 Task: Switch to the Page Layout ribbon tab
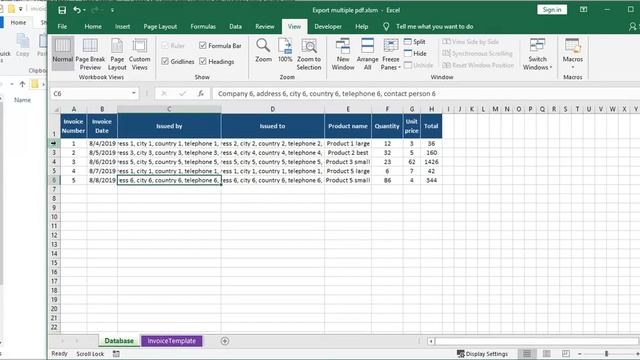coord(160,27)
